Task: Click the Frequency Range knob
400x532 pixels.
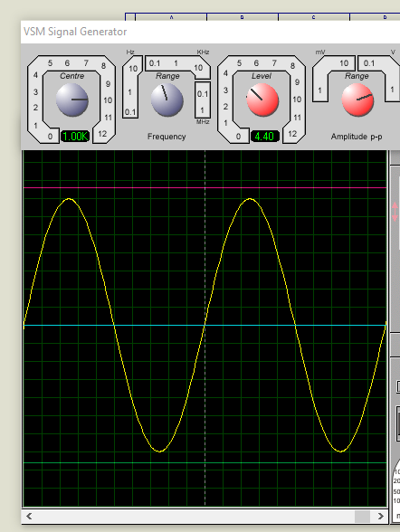Action: click(167, 100)
